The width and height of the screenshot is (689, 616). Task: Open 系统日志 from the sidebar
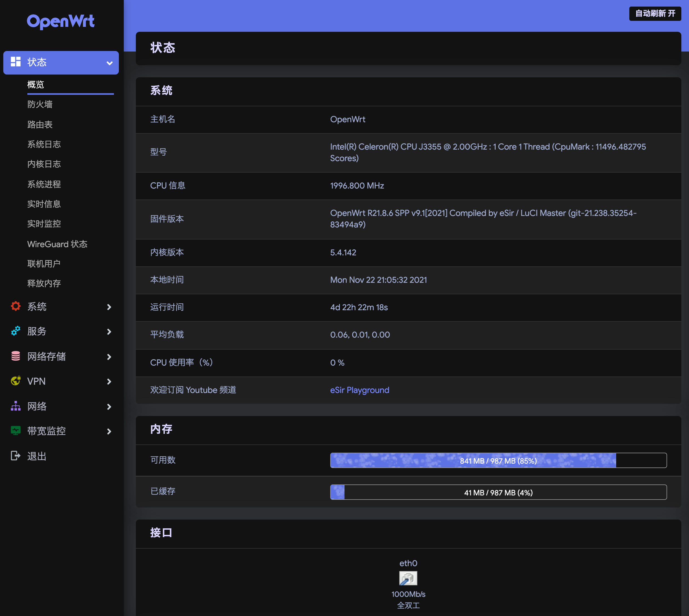[44, 144]
